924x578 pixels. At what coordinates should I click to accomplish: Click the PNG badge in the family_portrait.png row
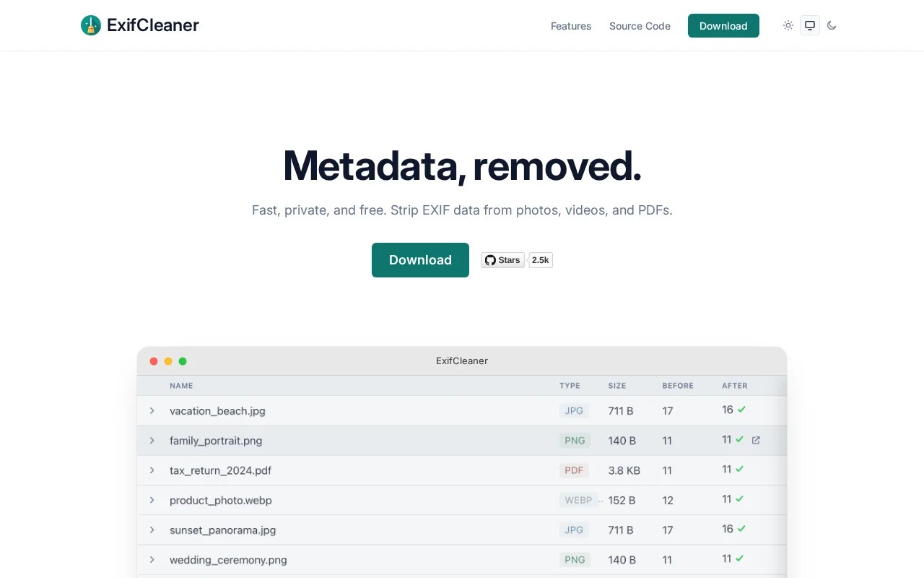point(575,440)
